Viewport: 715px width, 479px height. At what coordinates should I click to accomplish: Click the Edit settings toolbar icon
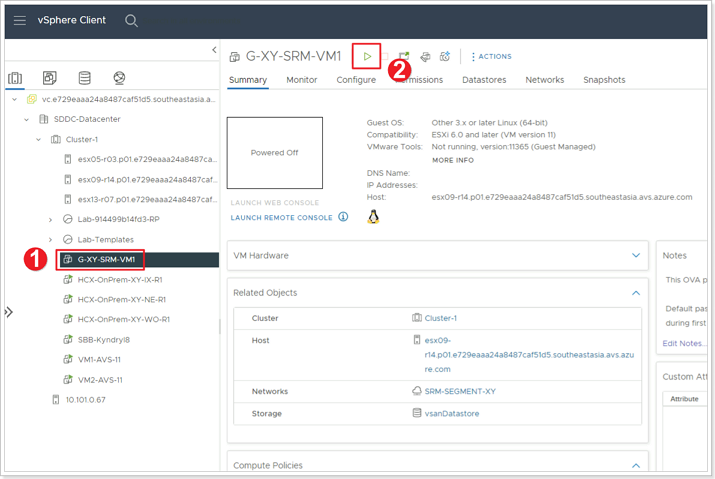[x=425, y=57]
